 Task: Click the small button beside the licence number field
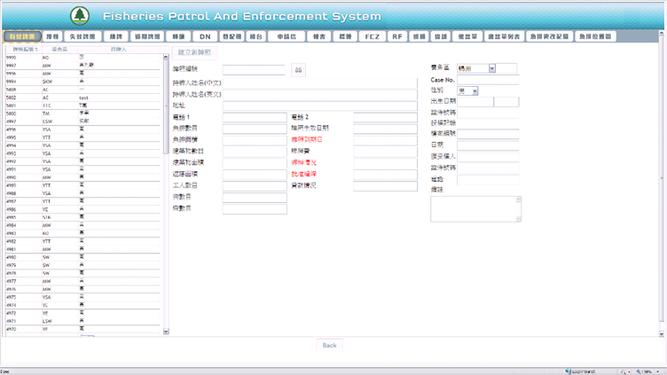click(298, 70)
